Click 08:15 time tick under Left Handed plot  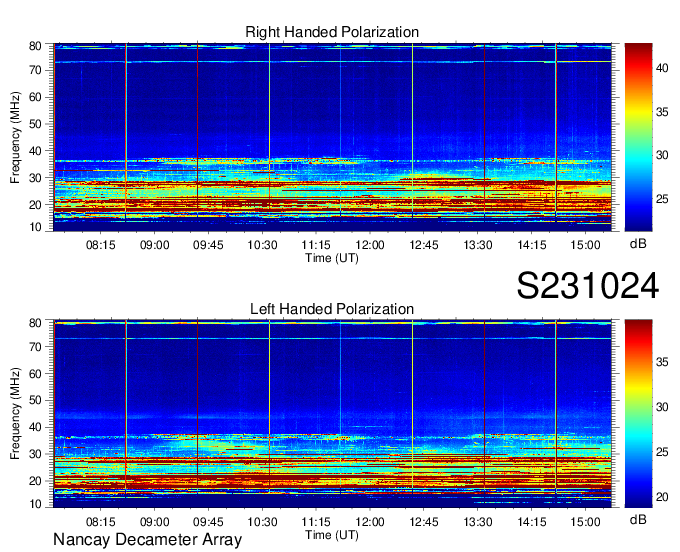[x=101, y=522]
